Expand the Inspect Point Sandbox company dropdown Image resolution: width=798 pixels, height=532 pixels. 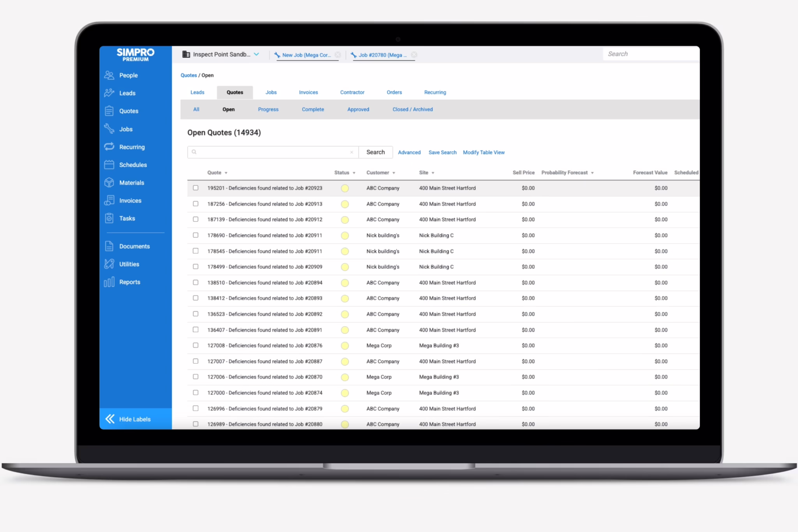[x=256, y=55]
